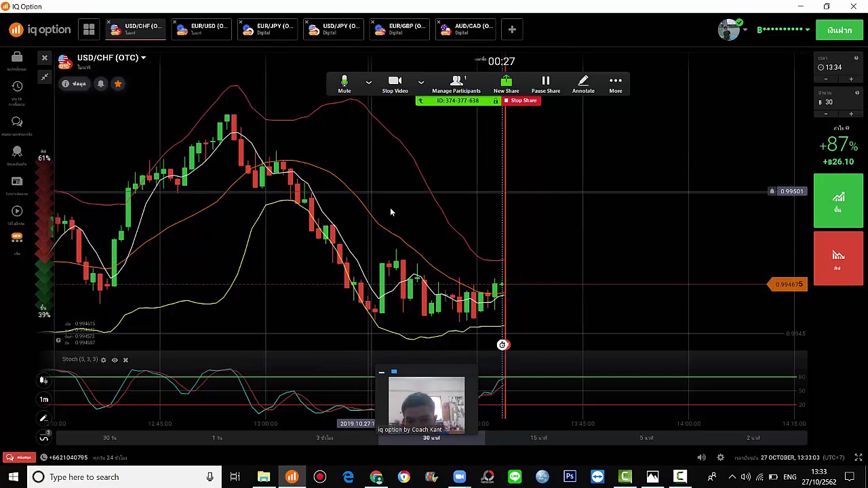Open trading history clock icon in sidebar
868x488 pixels.
pos(17,86)
